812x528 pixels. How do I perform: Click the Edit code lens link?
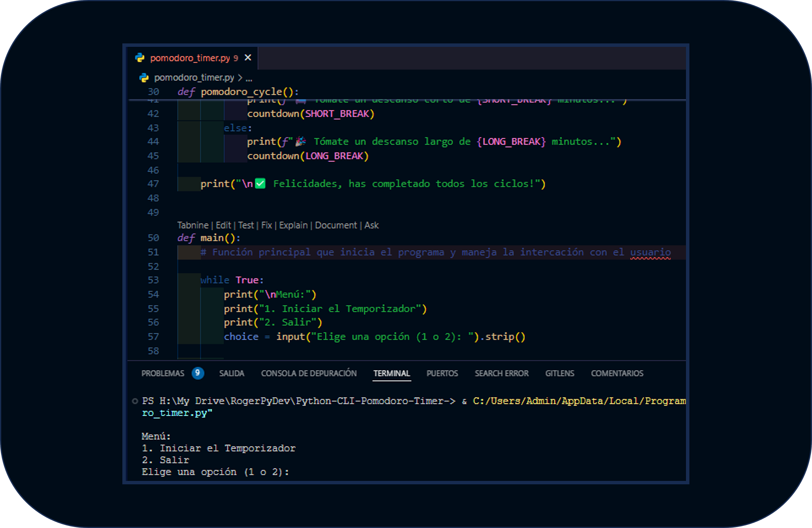pos(224,225)
